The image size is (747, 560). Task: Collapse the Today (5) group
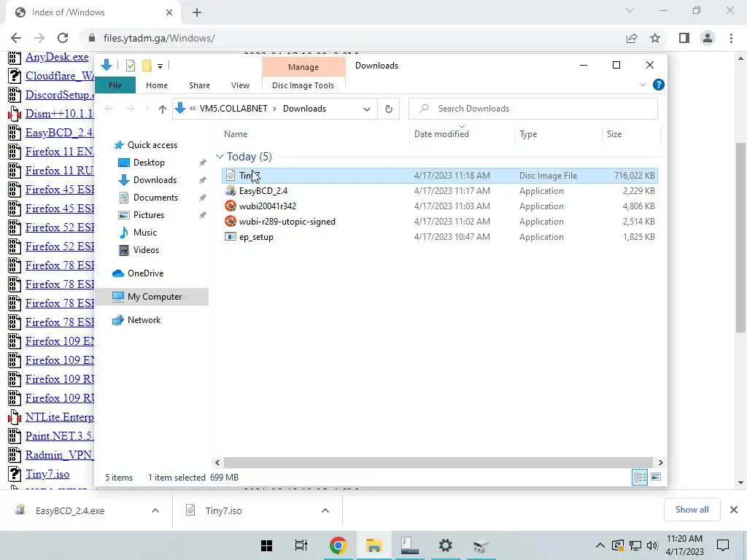(x=220, y=157)
